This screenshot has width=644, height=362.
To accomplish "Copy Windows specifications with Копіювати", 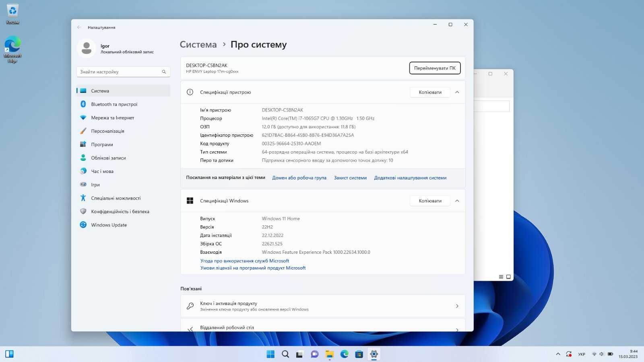I will tap(430, 201).
